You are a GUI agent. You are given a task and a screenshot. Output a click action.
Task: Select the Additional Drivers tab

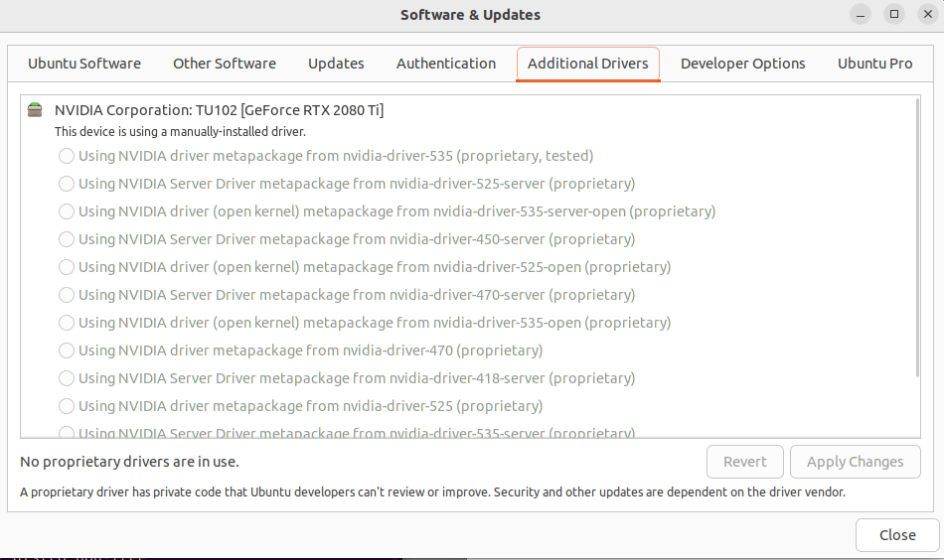[x=588, y=64]
